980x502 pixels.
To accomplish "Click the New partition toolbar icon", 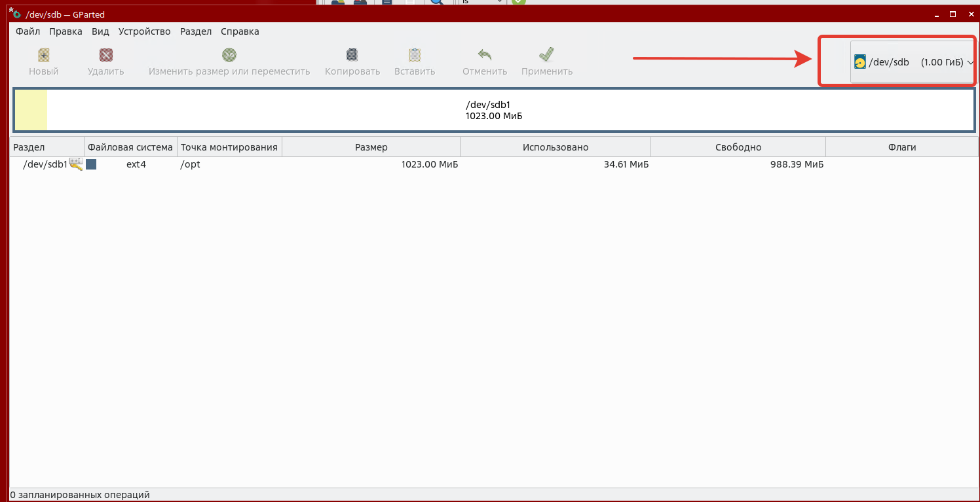I will click(x=44, y=55).
